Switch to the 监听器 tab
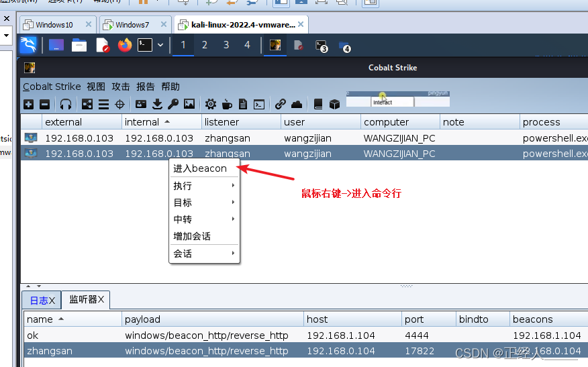The image size is (588, 367). [x=86, y=299]
